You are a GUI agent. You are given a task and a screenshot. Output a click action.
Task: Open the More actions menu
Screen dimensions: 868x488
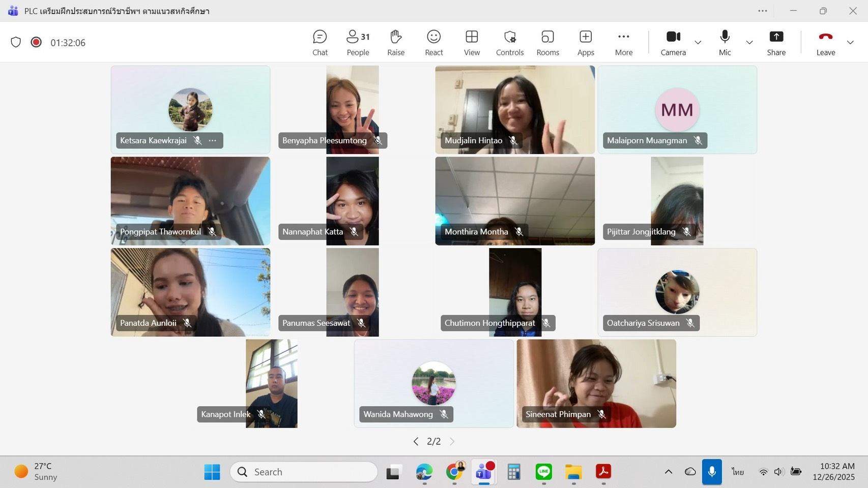(x=623, y=43)
